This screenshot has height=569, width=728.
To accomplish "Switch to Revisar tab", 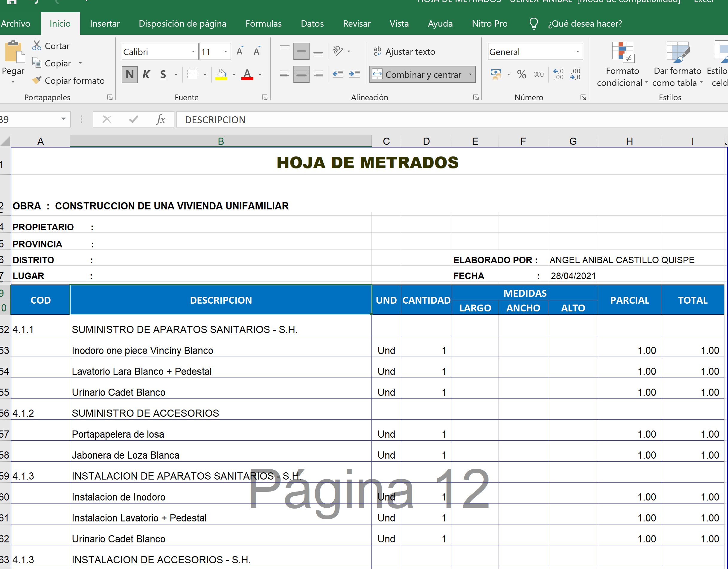I will point(357,24).
